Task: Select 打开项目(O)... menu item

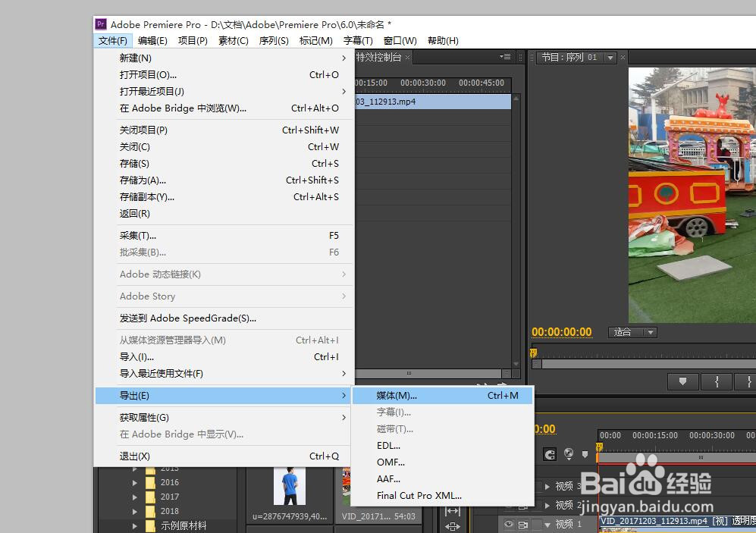Action: [x=224, y=75]
